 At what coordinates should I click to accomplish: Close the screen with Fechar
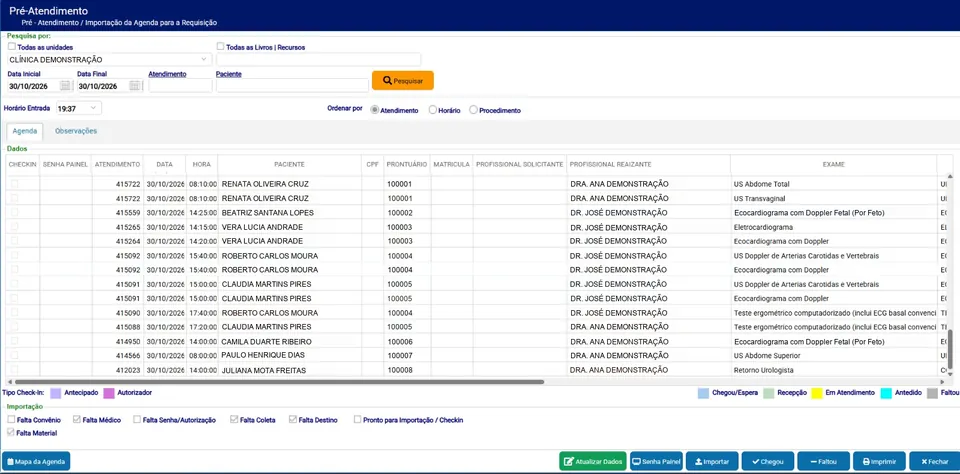(934, 462)
